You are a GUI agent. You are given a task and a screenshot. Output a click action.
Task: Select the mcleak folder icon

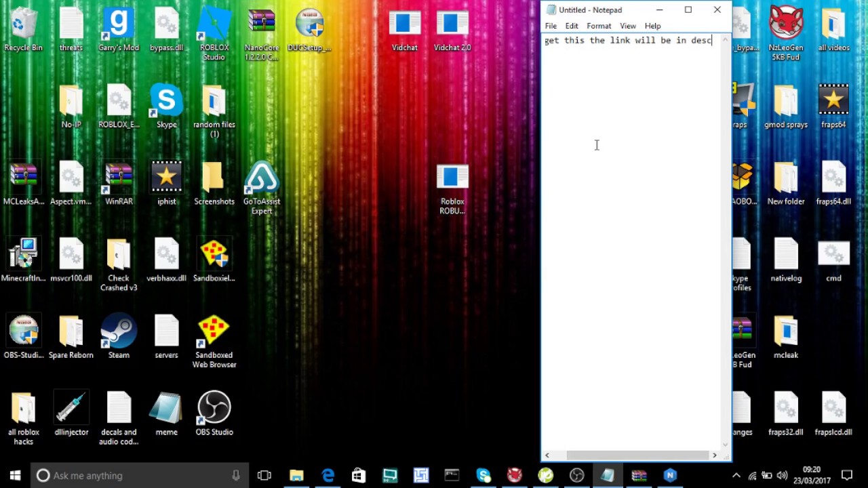click(786, 338)
